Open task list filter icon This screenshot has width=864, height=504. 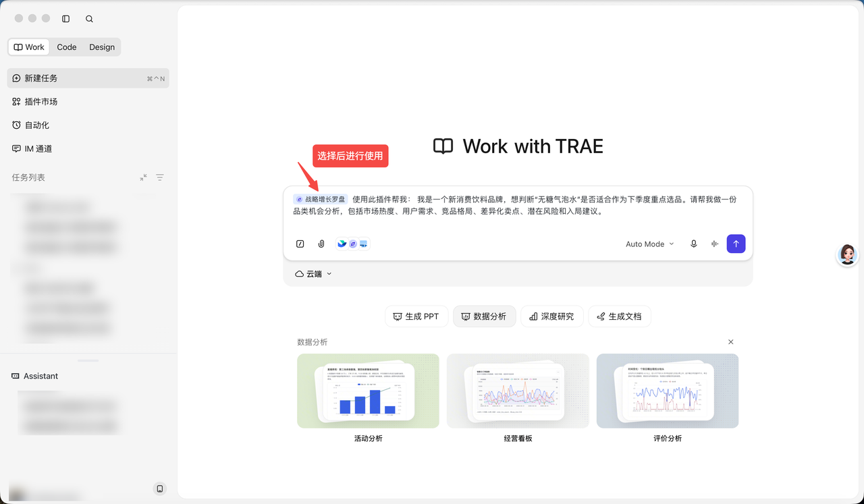(160, 177)
